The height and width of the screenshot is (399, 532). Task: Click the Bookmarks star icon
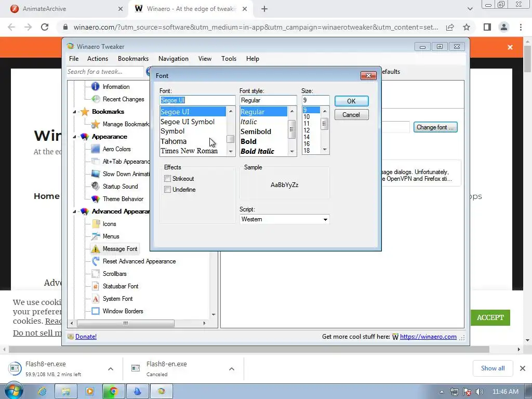[85, 112]
